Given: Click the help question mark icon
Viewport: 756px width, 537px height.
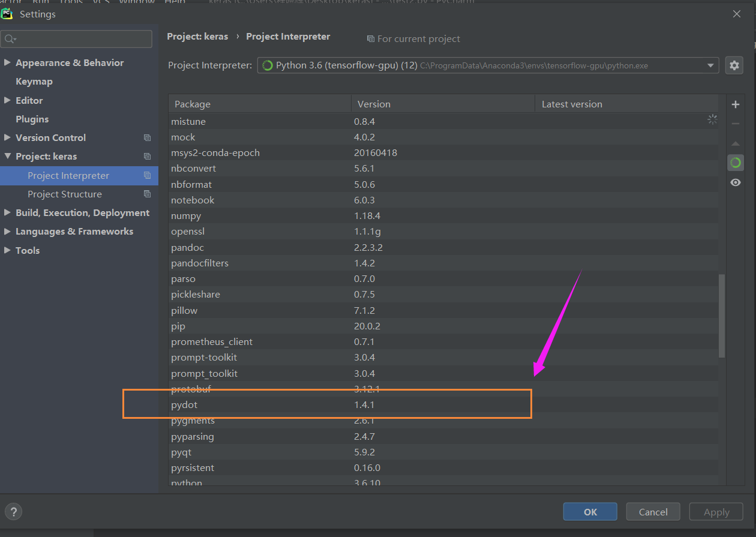Looking at the screenshot, I should (14, 512).
